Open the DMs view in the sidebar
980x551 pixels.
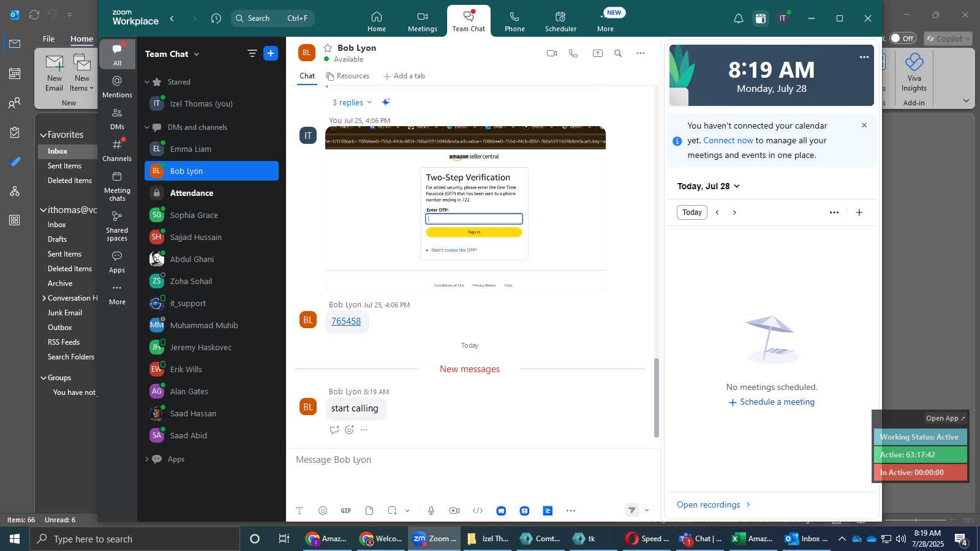117,119
